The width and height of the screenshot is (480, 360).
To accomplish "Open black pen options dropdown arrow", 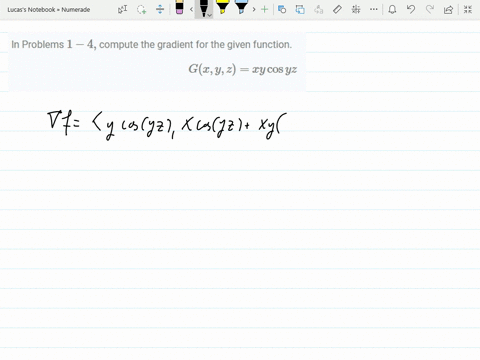I will pyautogui.click(x=209, y=15).
